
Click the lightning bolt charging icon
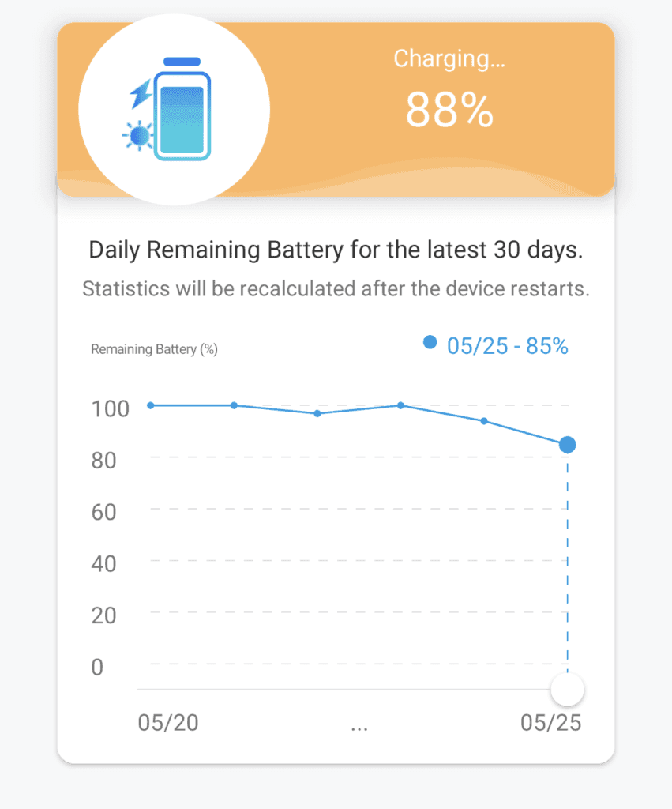[141, 93]
